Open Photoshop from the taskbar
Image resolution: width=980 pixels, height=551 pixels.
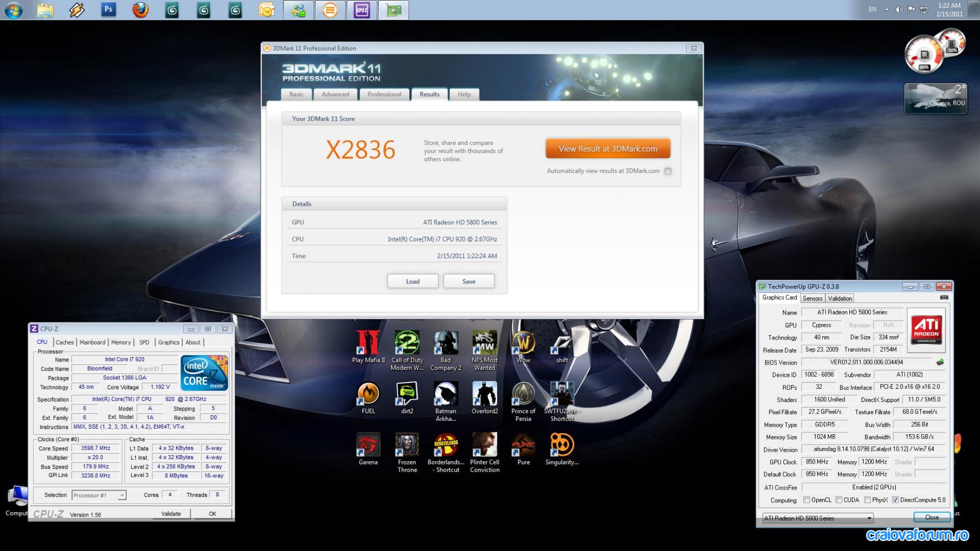(109, 9)
